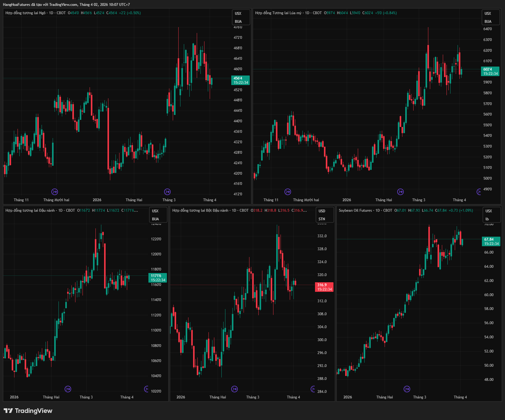Click 'Tháng 11' on corn chart time axis

(x=21, y=200)
